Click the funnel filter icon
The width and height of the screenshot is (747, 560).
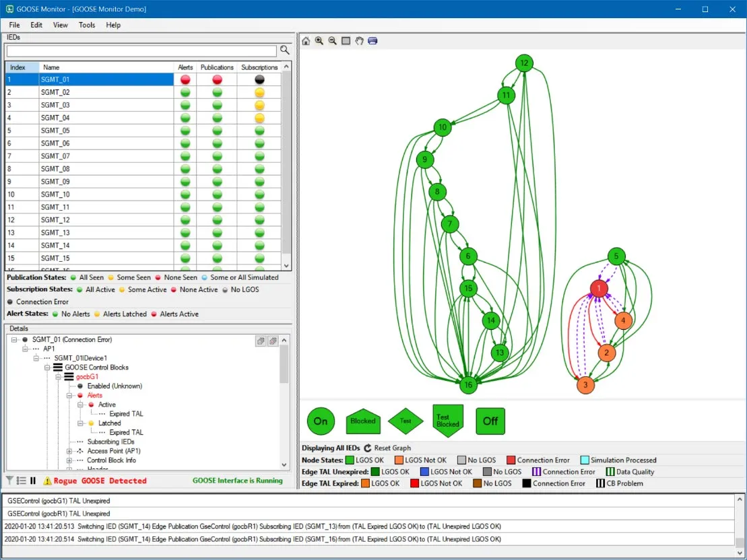pyautogui.click(x=9, y=481)
